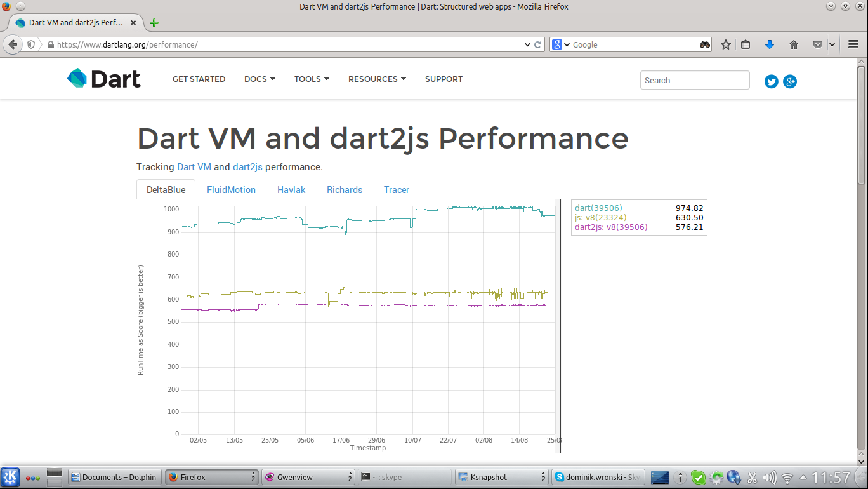Click the binoculars search icon
The image size is (868, 489).
click(x=705, y=45)
